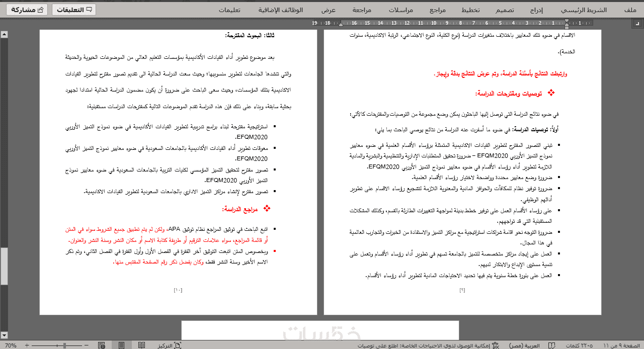Click vertical scrollbar up arrow
This screenshot has width=644, height=349.
coord(4,34)
